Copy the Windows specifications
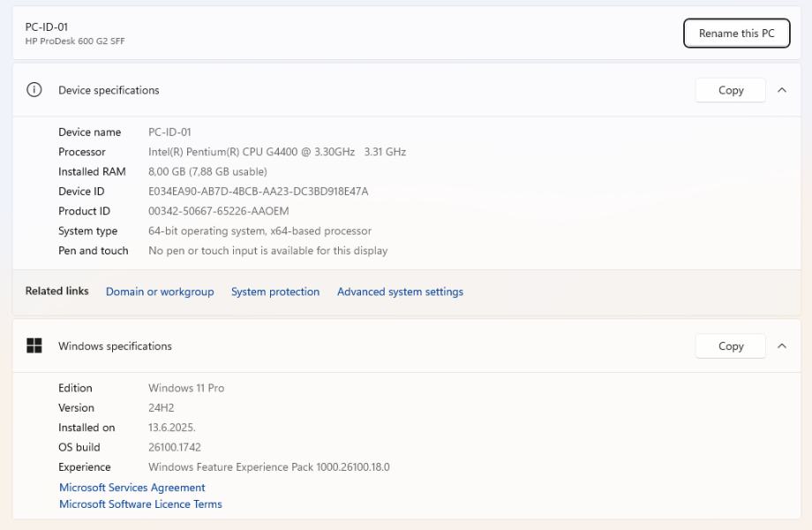Viewport: 812px width, 530px height. coord(730,346)
